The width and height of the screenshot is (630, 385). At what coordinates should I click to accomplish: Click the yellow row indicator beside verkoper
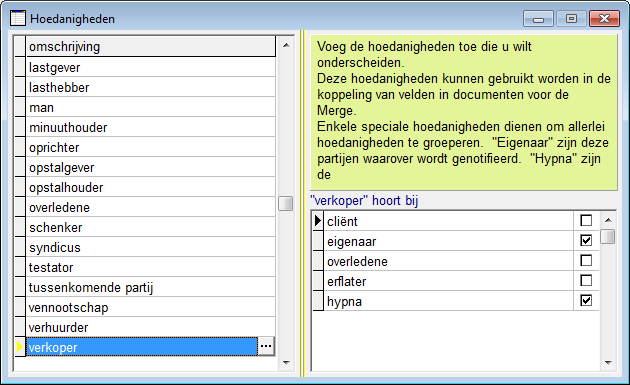(x=20, y=347)
